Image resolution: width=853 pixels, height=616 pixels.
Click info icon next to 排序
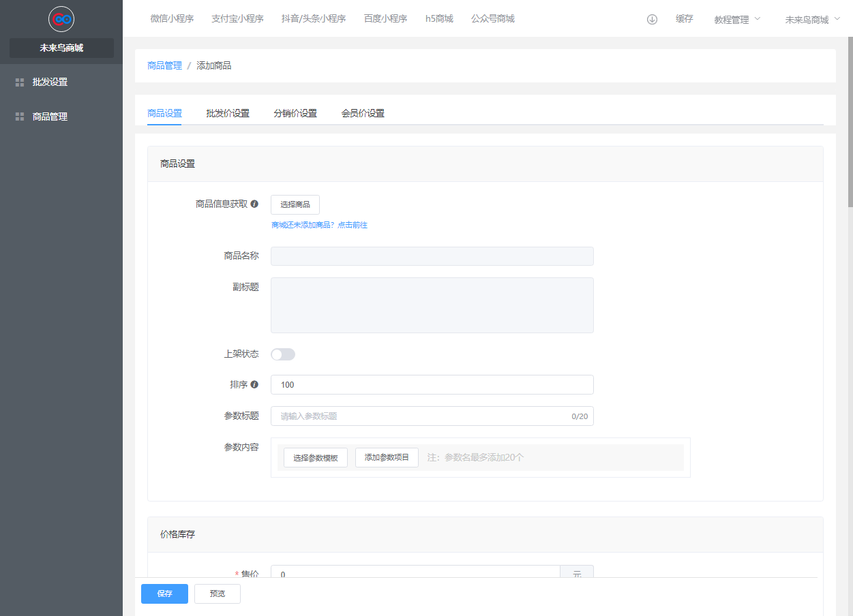(x=254, y=384)
